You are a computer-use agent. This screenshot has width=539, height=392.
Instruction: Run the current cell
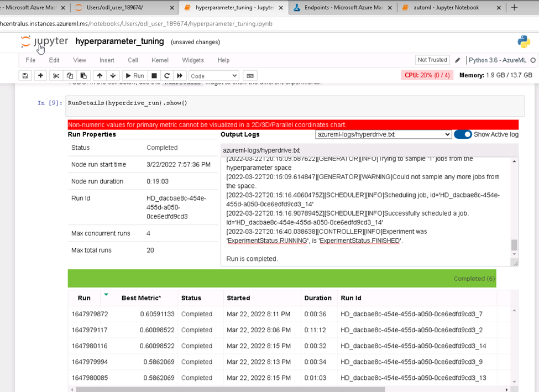(135, 76)
